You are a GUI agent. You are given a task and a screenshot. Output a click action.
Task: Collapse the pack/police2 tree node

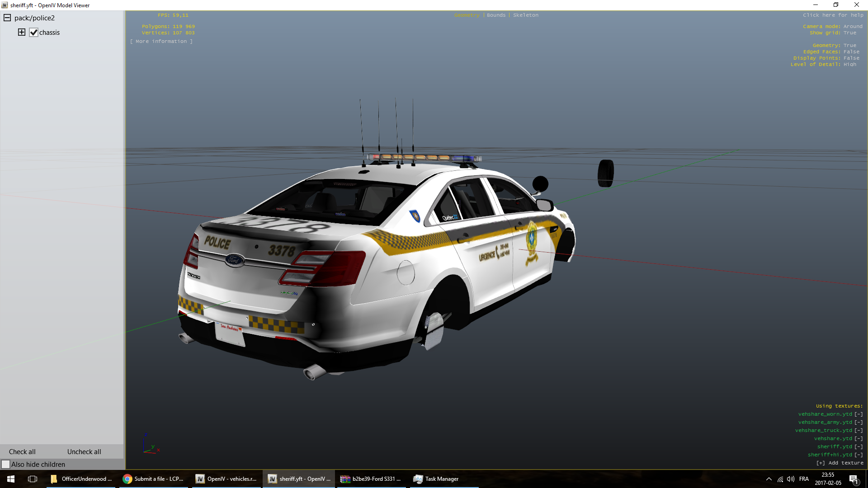coord(7,18)
